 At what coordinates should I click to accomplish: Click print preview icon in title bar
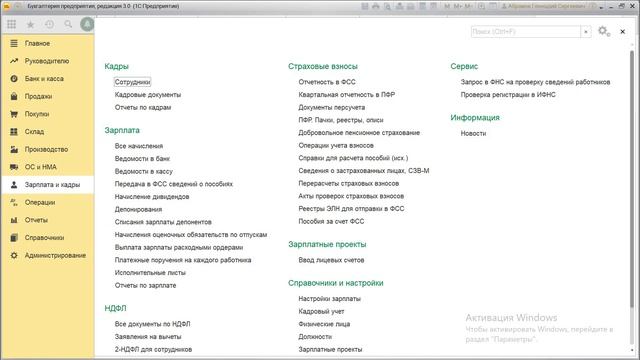tap(387, 6)
